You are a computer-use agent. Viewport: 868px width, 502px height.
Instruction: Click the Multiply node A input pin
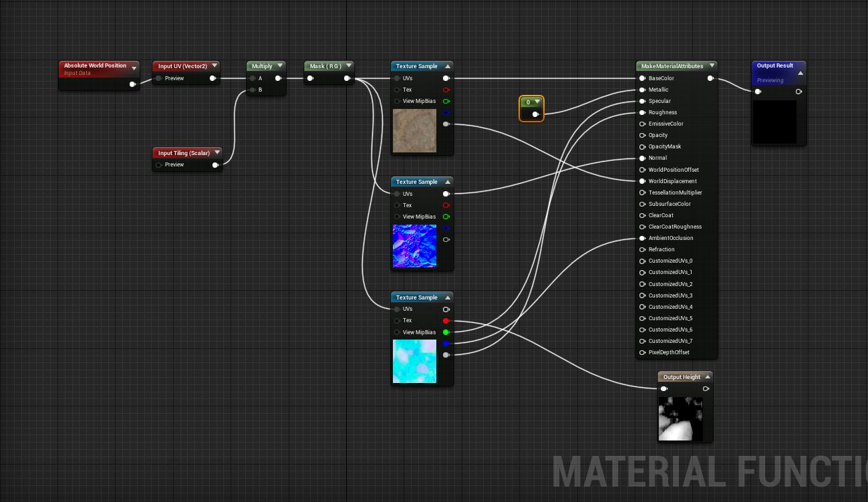(253, 78)
